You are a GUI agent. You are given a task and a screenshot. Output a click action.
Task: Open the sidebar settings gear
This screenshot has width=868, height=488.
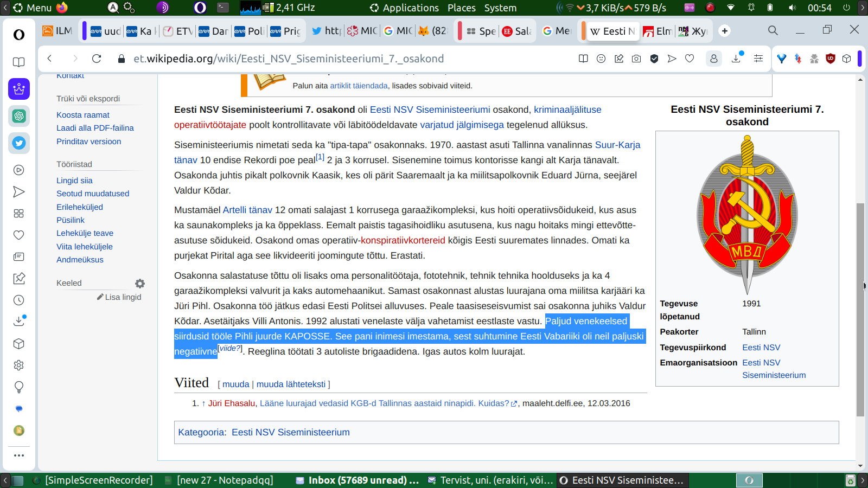point(19,365)
